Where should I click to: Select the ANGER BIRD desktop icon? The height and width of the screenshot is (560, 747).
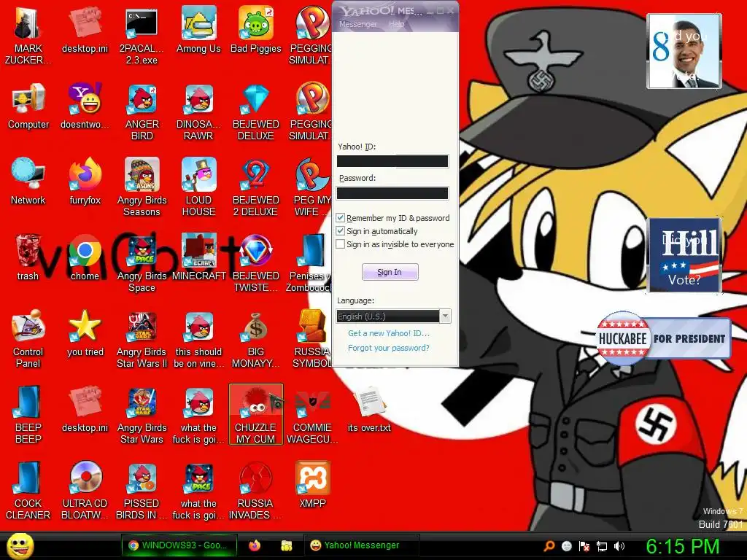pos(142,112)
